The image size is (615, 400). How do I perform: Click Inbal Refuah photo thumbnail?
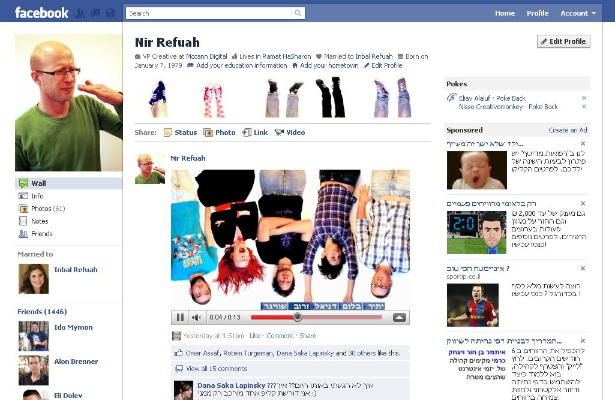pos(34,279)
